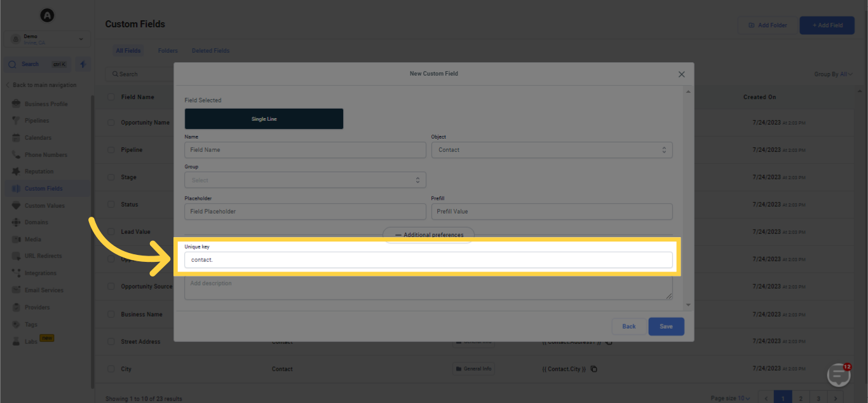
Task: Click the Name input field
Action: pos(305,150)
